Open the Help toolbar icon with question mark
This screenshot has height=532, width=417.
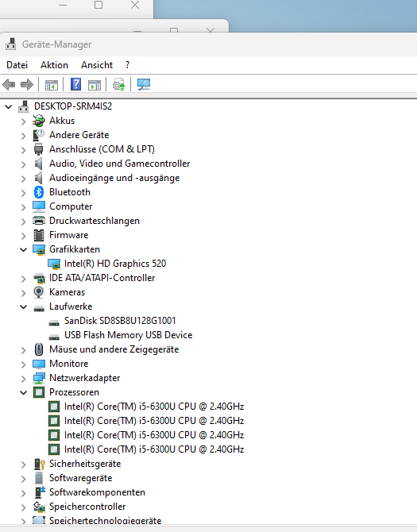coord(75,84)
